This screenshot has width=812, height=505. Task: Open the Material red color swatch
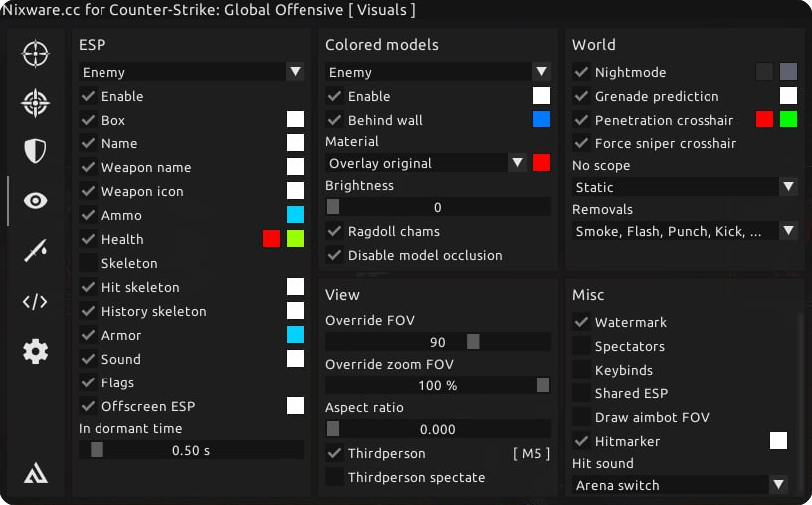pyautogui.click(x=541, y=163)
